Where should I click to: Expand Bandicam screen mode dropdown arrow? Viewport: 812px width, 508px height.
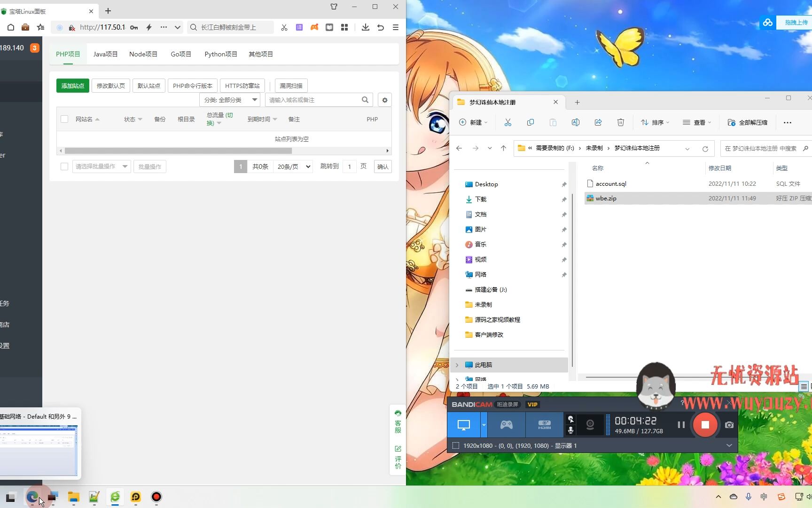(x=484, y=425)
